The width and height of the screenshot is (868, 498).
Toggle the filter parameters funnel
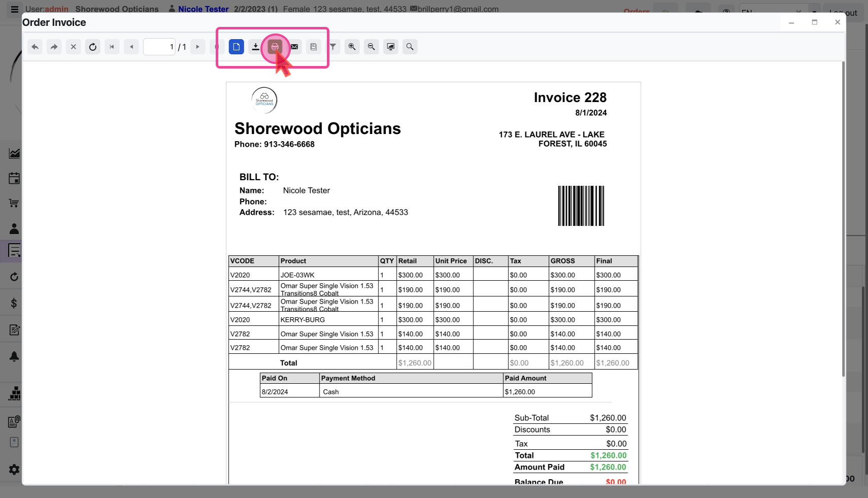(333, 47)
